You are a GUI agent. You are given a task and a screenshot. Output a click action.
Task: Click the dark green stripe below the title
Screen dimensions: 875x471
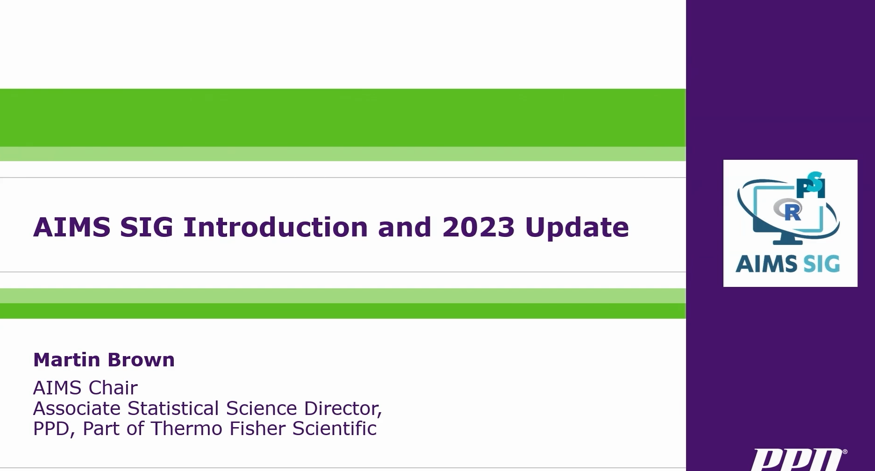(342, 311)
